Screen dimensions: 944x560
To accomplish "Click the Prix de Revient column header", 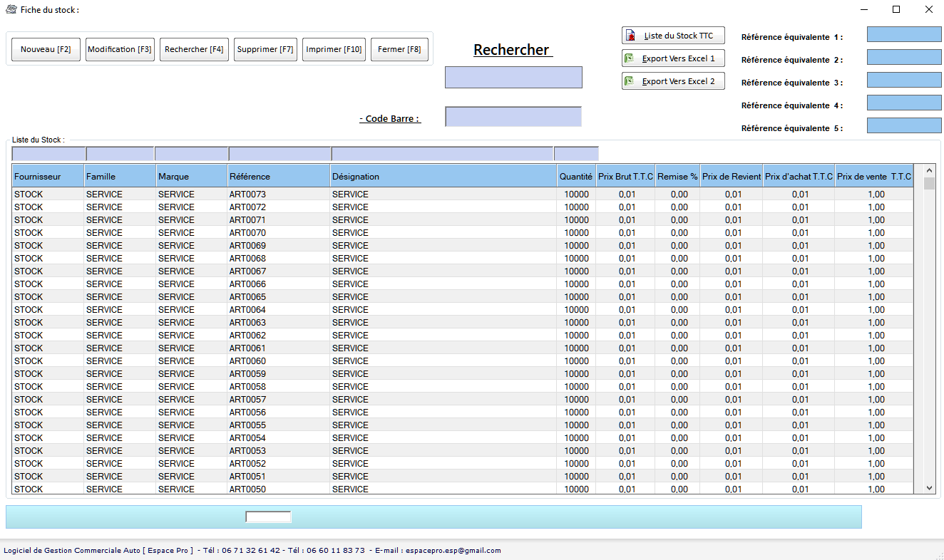I will (x=732, y=177).
